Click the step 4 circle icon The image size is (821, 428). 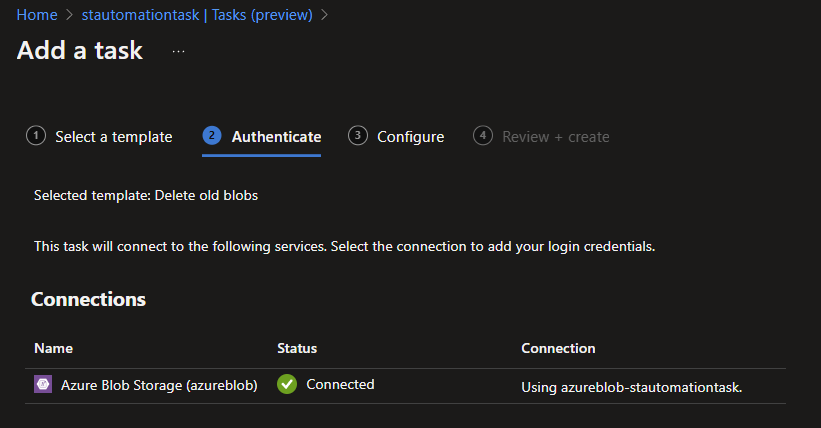click(483, 136)
